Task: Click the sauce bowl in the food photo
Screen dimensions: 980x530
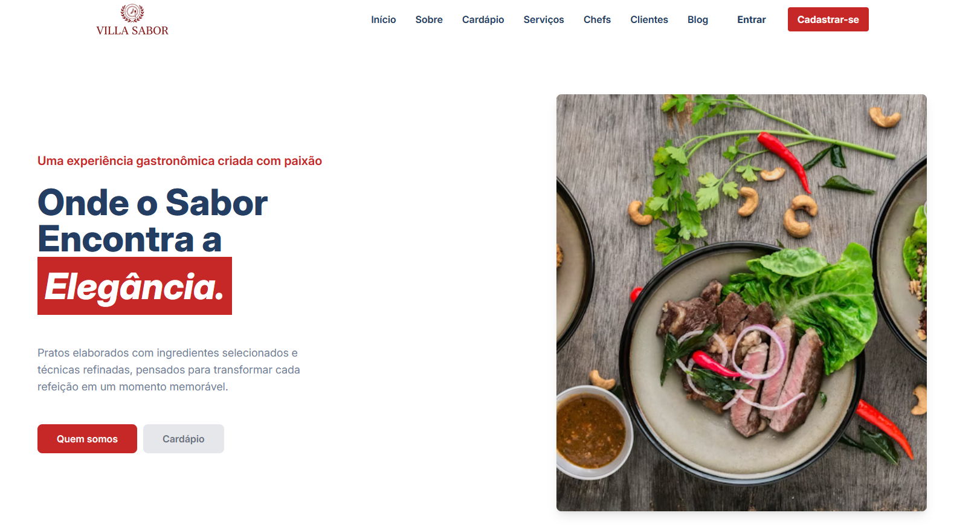Action: [590, 430]
